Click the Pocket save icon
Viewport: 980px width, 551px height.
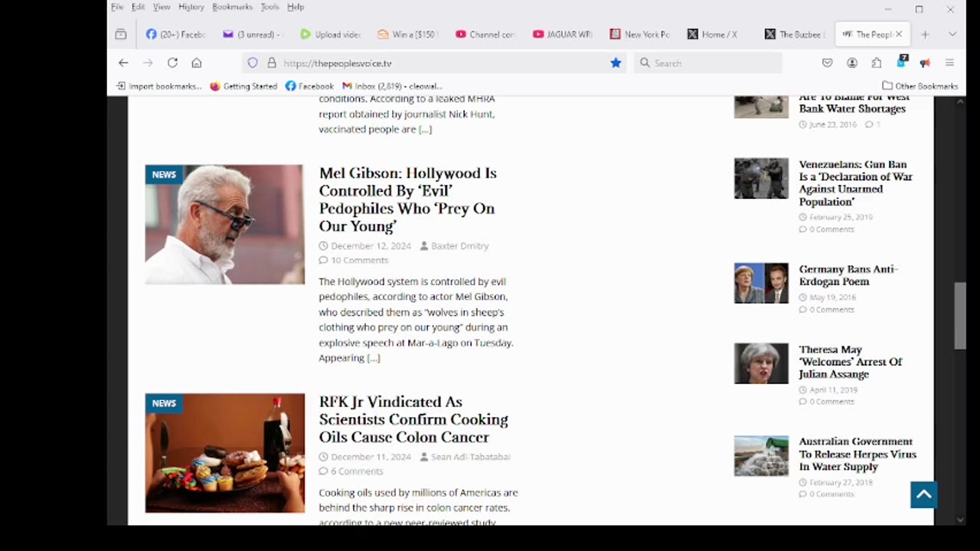(x=828, y=63)
